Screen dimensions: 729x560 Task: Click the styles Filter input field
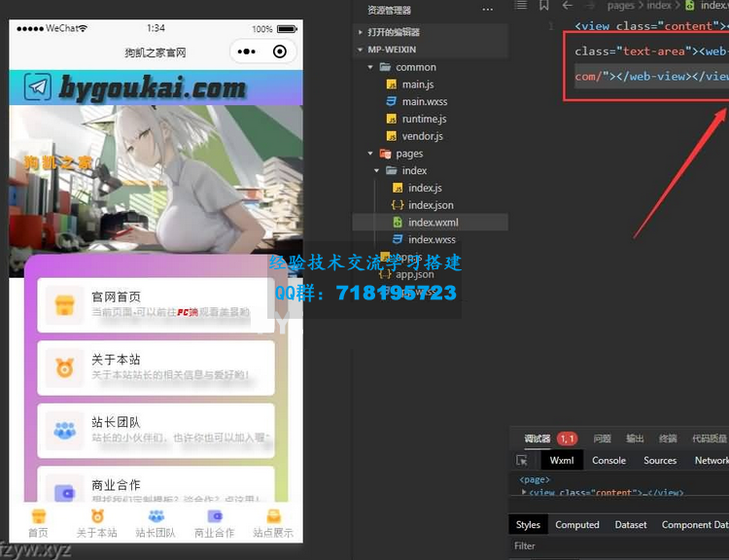tap(621, 546)
